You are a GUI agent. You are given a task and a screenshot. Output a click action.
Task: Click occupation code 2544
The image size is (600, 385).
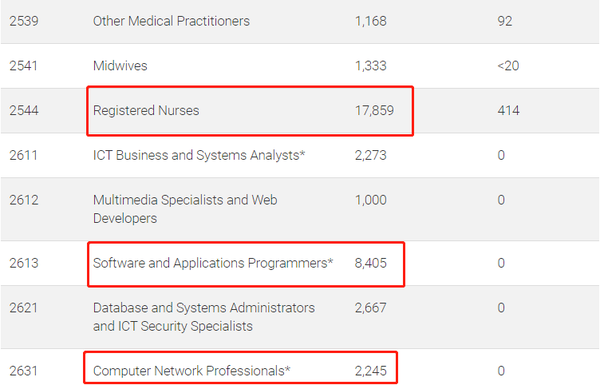[x=24, y=111]
